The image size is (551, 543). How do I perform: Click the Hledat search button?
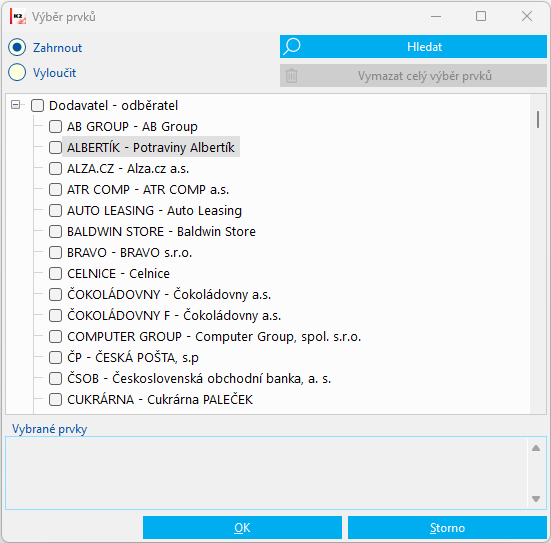click(x=413, y=46)
